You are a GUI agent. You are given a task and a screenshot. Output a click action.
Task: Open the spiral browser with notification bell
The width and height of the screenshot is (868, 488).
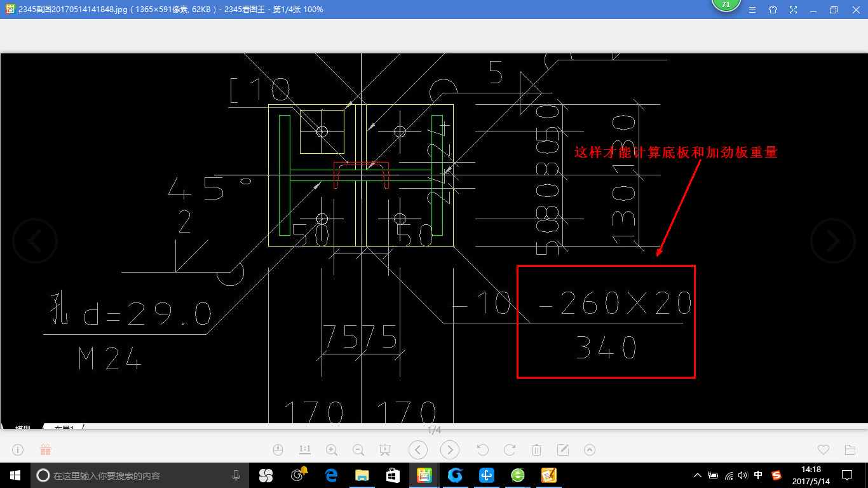[299, 475]
